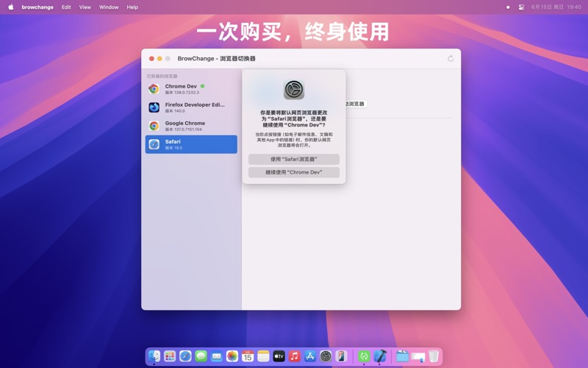The width and height of the screenshot is (588, 368).
Task: Select the Safari row in sidebar
Action: (191, 144)
